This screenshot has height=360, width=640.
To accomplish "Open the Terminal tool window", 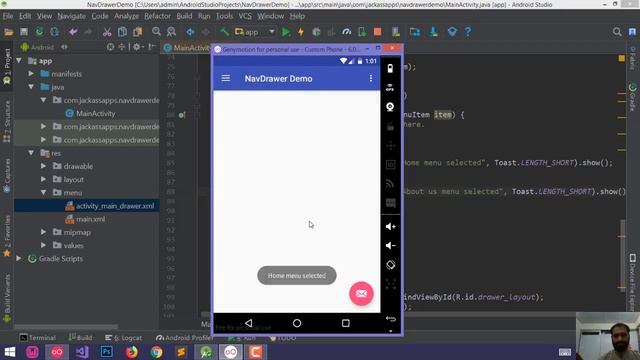I will click(38, 338).
